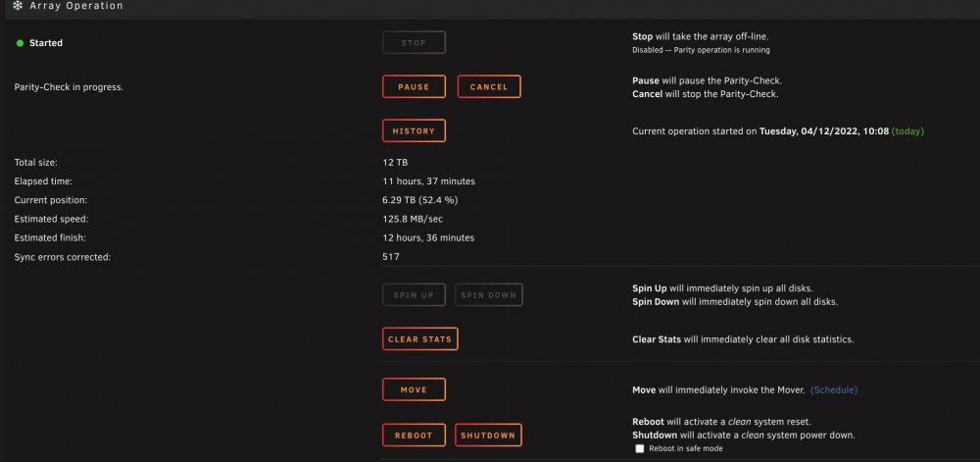Click the 'Estimated speed:' label
Image resolution: width=980 pixels, height=462 pixels.
pyautogui.click(x=51, y=220)
